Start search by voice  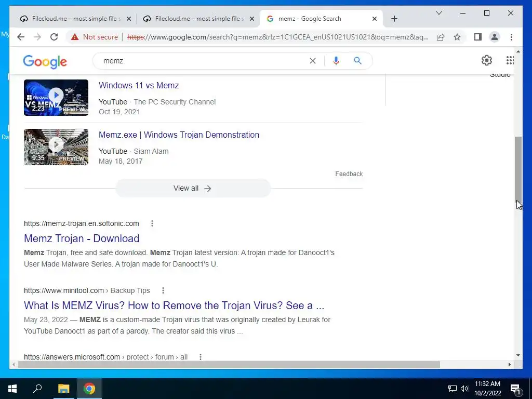click(336, 61)
